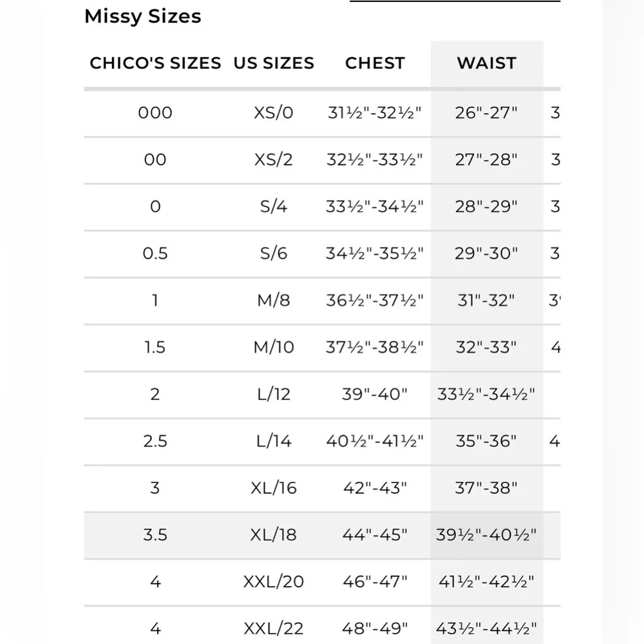Select waist measurement 39½"-40½" cell
Image resolution: width=644 pixels, height=644 pixels.
tap(486, 535)
